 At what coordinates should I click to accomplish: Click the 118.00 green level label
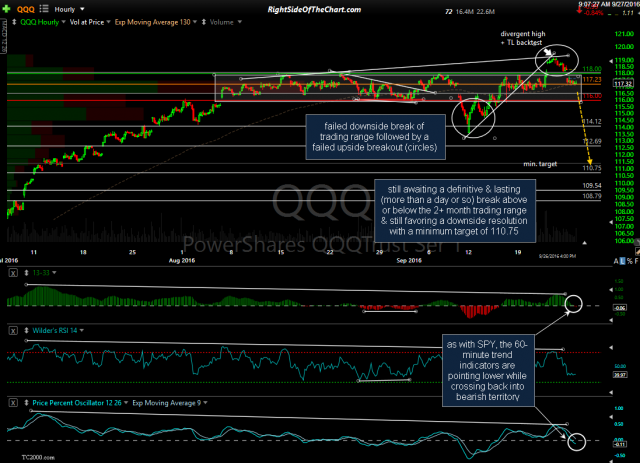(x=592, y=69)
